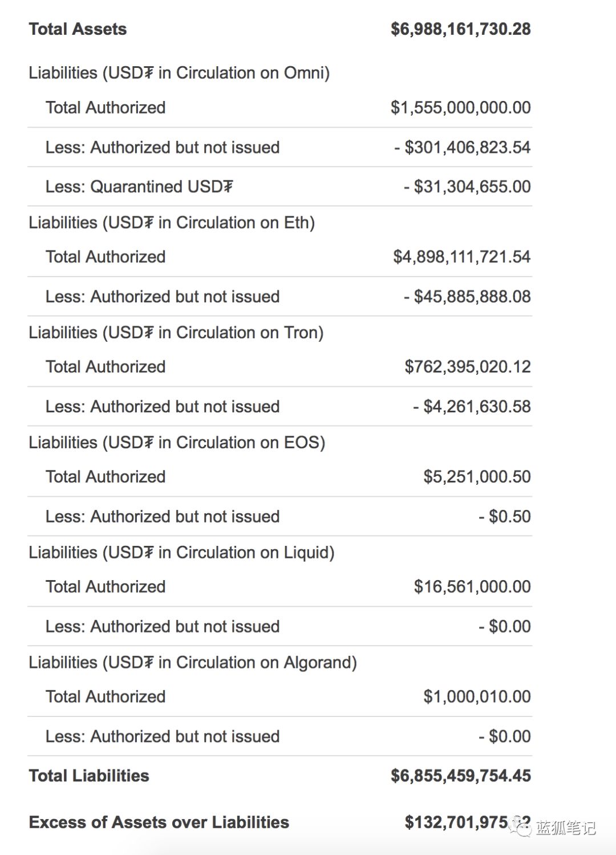The height and width of the screenshot is (855, 616).
Task: Click the $6,855,459,754.45 Total Liabilities value
Action: 460,776
